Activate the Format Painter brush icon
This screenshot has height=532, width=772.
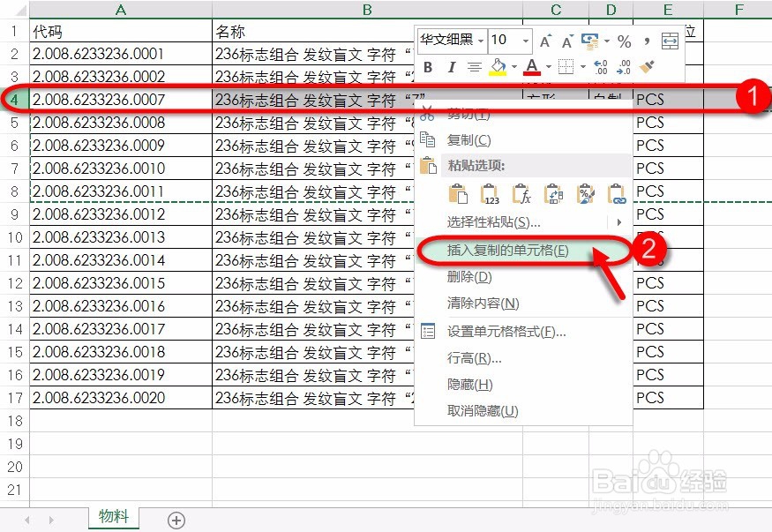(x=646, y=67)
